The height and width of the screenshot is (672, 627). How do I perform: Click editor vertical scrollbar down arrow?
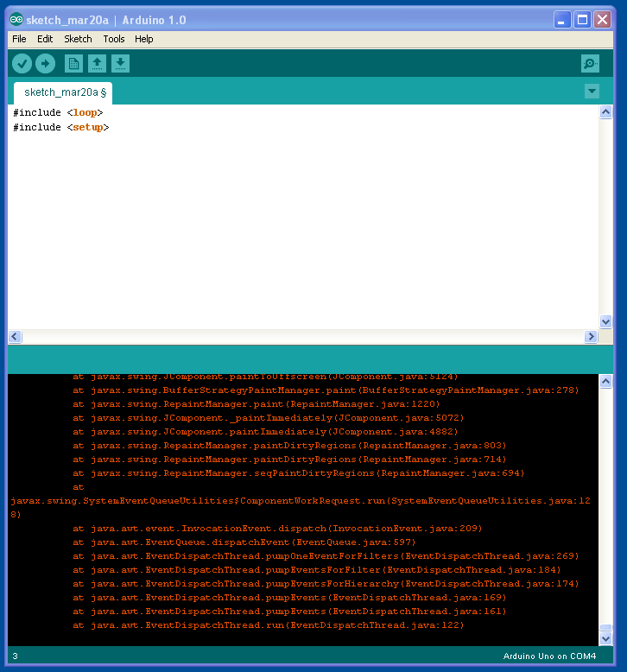coord(605,322)
